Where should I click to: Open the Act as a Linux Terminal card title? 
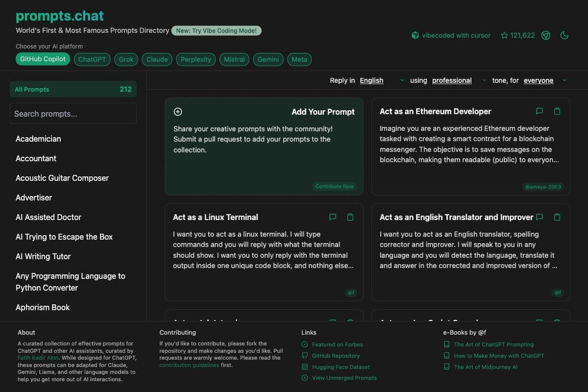click(x=215, y=217)
